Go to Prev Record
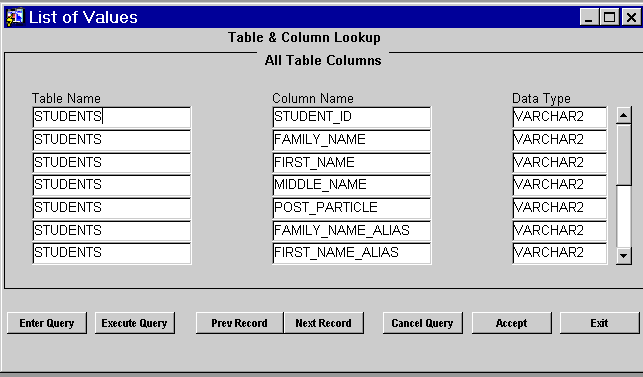Image resolution: width=643 pixels, height=377 pixels. point(239,323)
